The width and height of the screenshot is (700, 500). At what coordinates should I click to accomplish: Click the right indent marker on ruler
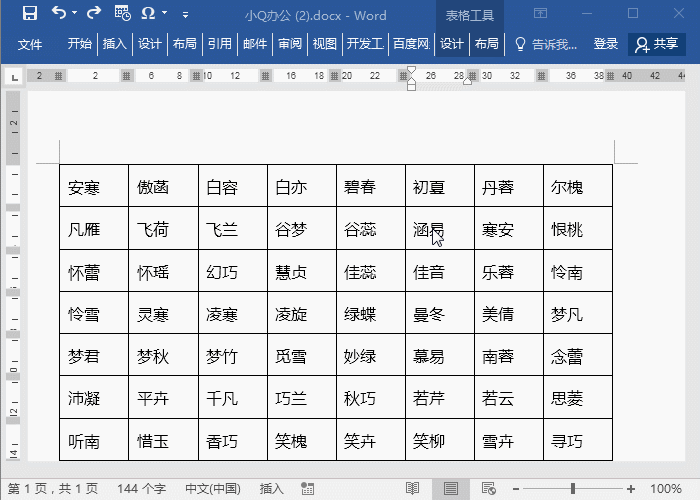point(467,81)
